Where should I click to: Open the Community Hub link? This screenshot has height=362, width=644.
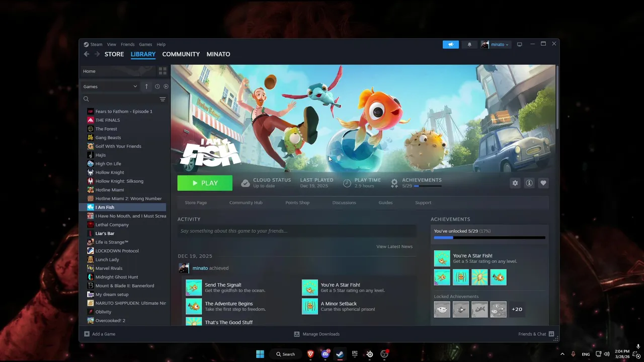coord(246,203)
